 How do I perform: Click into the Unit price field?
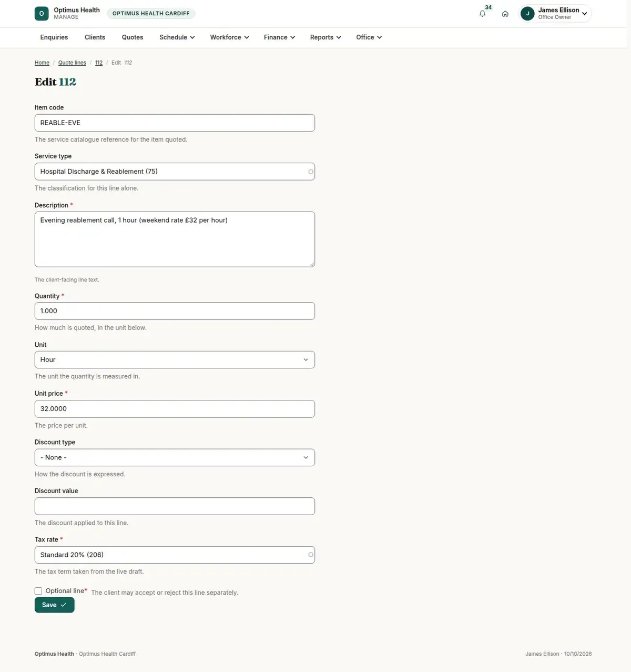point(175,409)
